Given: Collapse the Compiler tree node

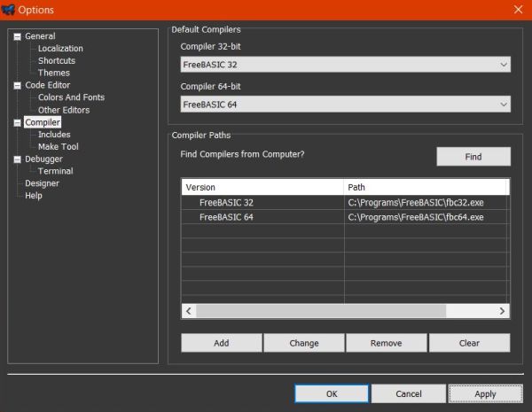Looking at the screenshot, I should (18, 123).
